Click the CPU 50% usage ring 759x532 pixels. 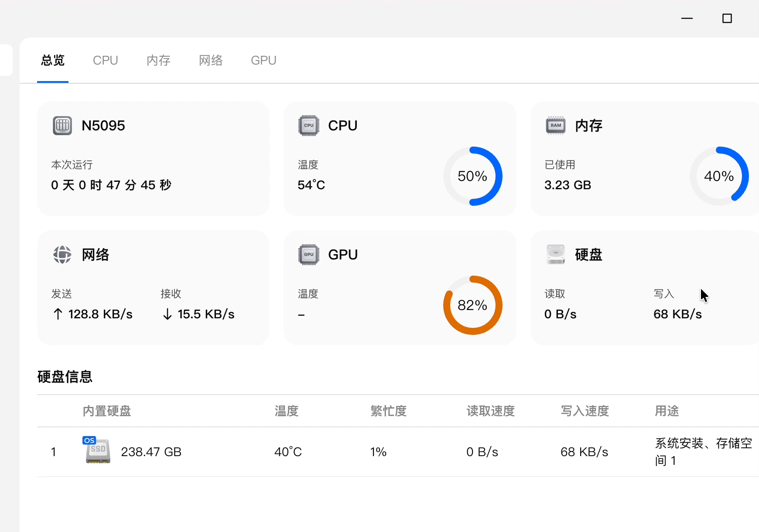(473, 176)
